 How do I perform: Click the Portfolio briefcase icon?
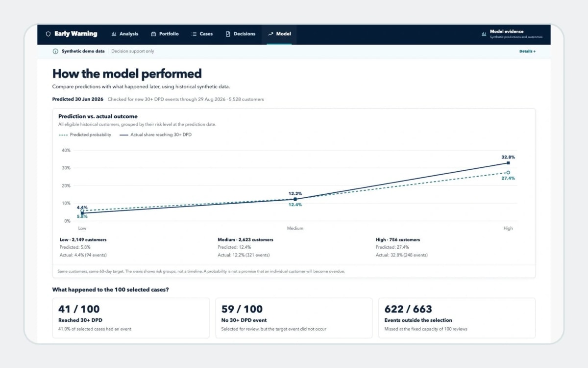click(x=153, y=34)
